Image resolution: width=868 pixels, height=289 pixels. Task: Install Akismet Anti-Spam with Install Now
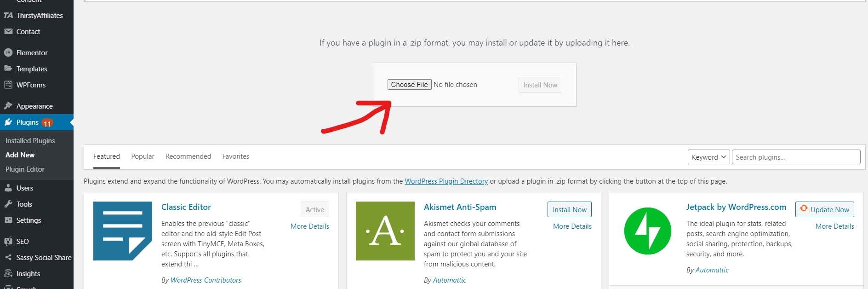click(x=570, y=209)
